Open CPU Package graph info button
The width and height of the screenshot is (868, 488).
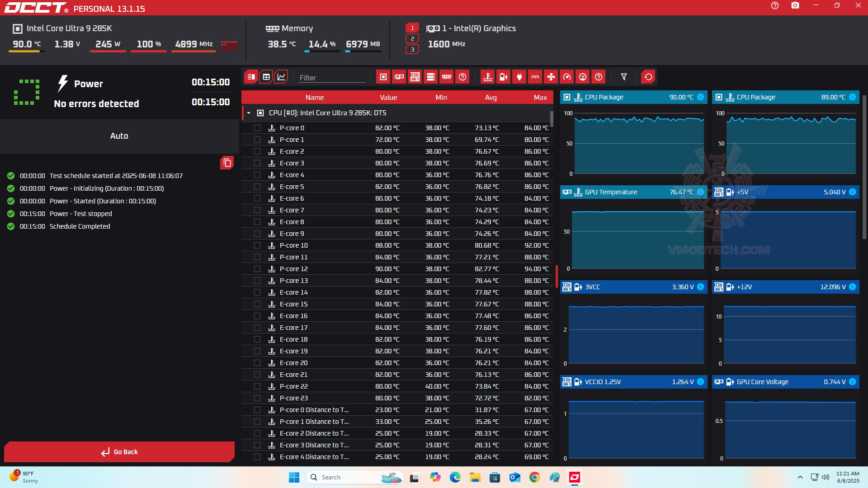700,97
